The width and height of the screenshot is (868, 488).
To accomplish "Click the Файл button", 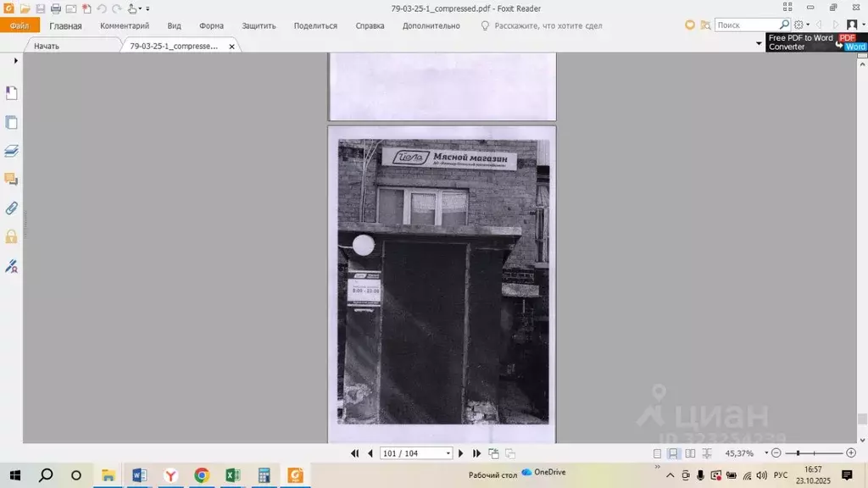I will click(x=19, y=26).
